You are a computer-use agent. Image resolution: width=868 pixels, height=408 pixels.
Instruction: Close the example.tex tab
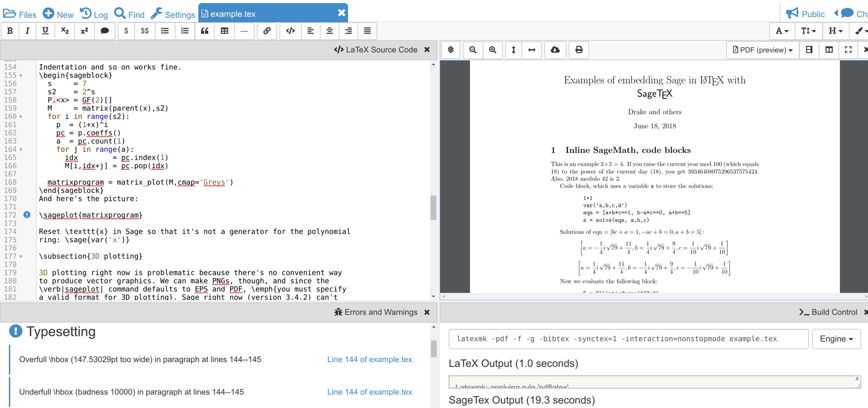341,13
